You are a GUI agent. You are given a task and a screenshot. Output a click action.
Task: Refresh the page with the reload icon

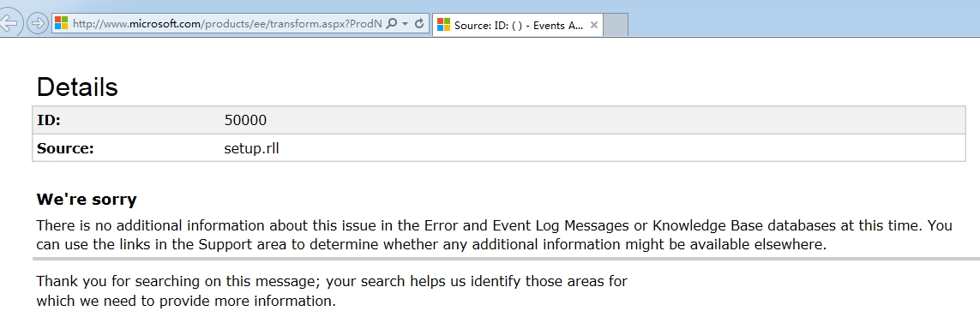419,24
